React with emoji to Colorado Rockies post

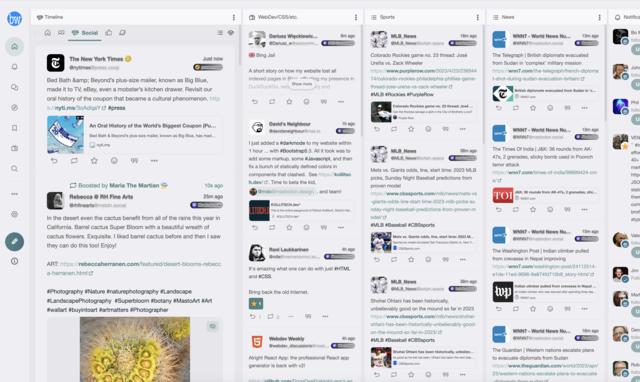tap(428, 129)
